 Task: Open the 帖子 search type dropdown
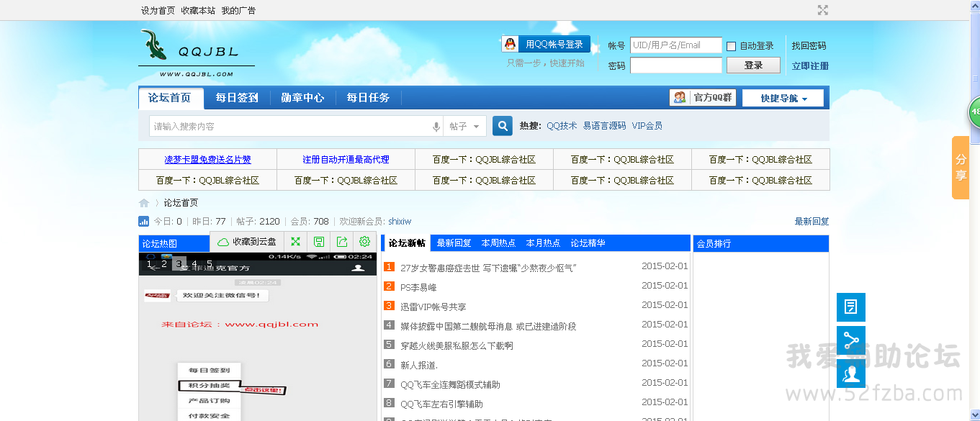[x=464, y=127]
